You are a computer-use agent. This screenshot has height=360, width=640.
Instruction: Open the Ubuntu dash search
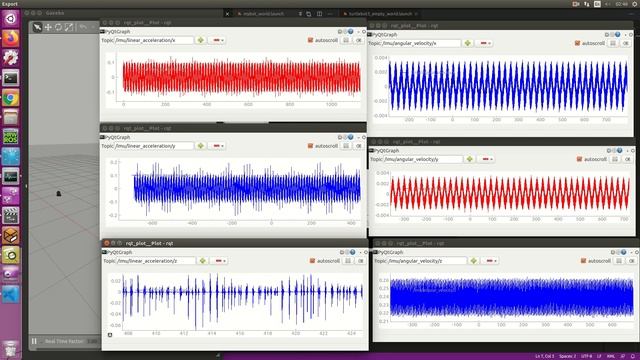point(11,18)
